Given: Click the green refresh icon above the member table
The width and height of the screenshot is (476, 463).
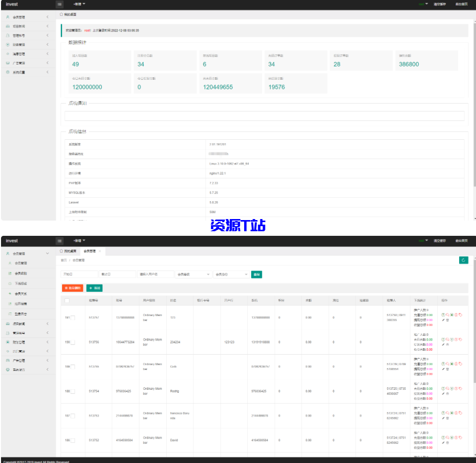Looking at the screenshot, I should 463,260.
